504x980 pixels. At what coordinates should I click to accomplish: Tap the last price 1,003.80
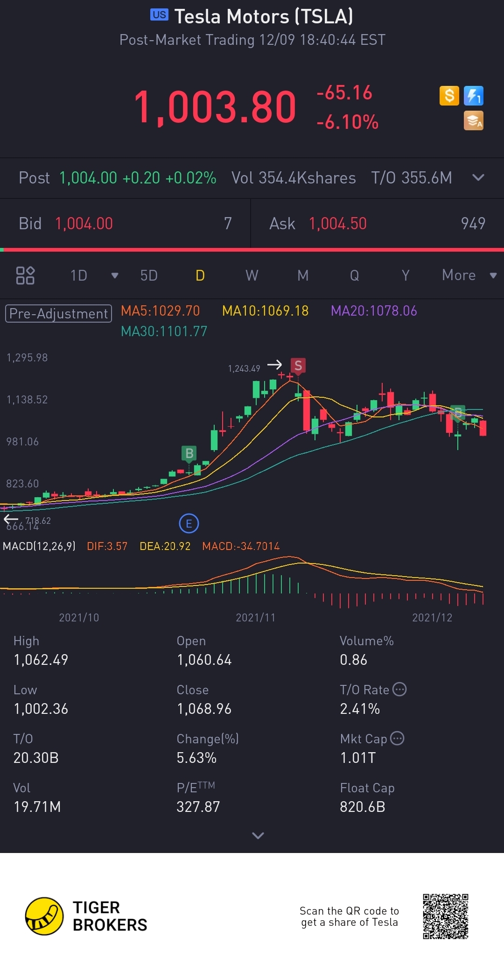point(215,107)
